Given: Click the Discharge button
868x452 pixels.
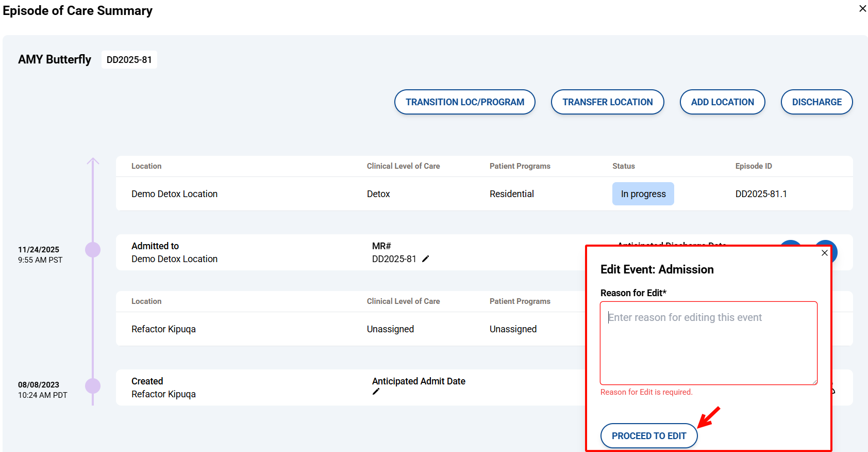Looking at the screenshot, I should pyautogui.click(x=816, y=102).
